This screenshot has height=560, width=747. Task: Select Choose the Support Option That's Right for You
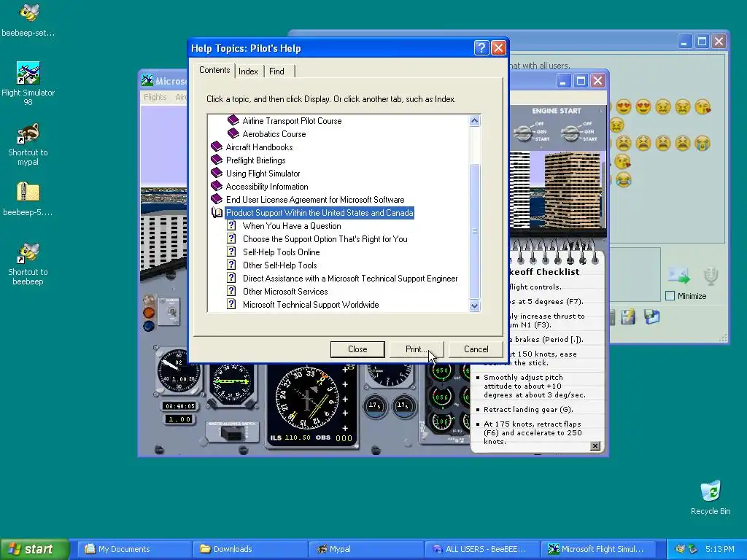[x=325, y=238]
